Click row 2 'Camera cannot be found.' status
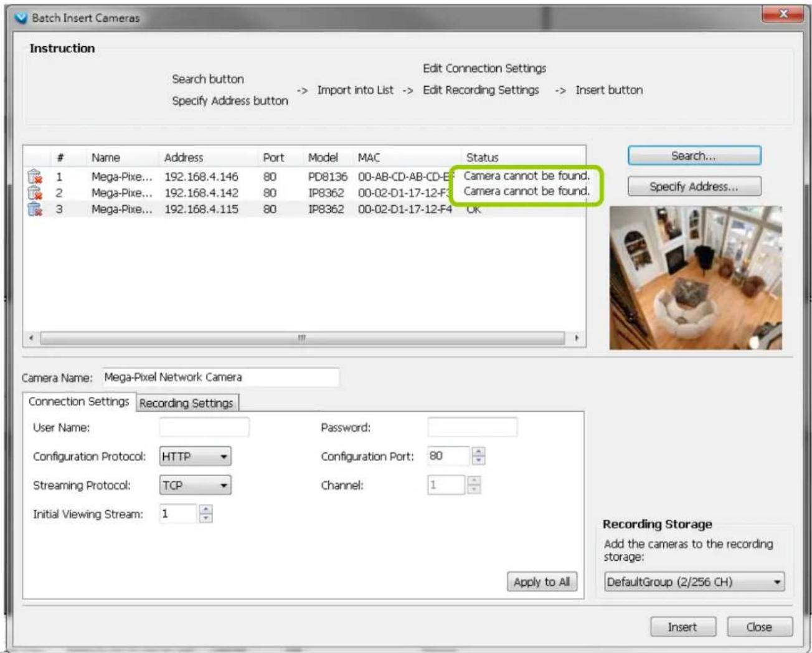Screen dimensions: 812x653 (527, 191)
